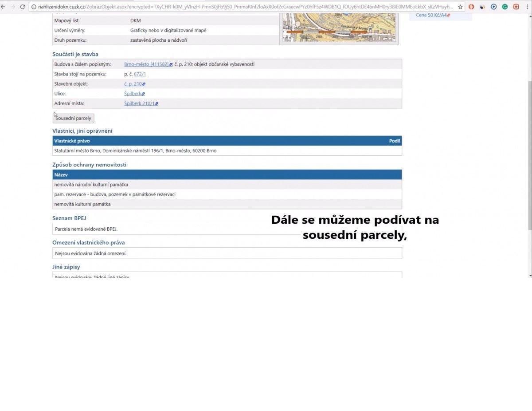Click the pam. rezervace protection row

point(227,194)
